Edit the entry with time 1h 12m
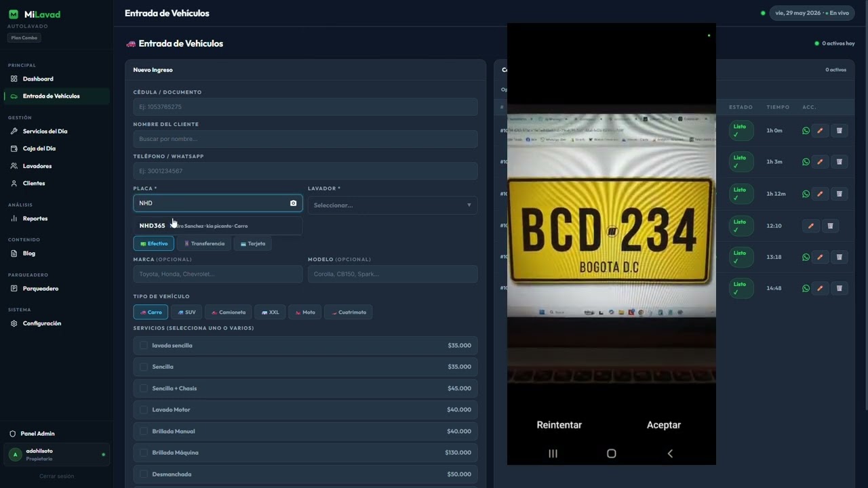This screenshot has width=868, height=488. tap(820, 194)
